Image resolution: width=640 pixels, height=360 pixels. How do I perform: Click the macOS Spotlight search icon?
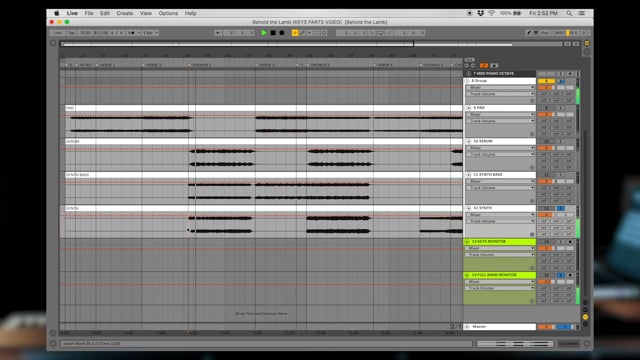point(569,13)
